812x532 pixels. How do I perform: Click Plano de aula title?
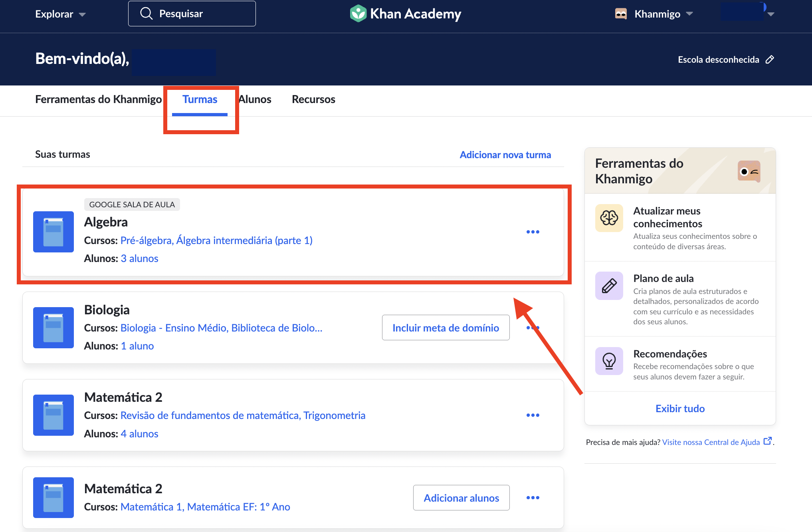tap(663, 278)
